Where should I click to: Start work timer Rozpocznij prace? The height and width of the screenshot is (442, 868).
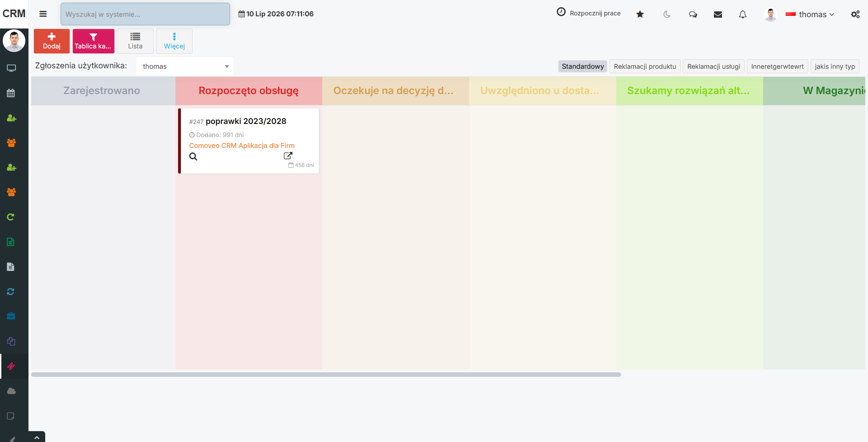[x=588, y=13]
